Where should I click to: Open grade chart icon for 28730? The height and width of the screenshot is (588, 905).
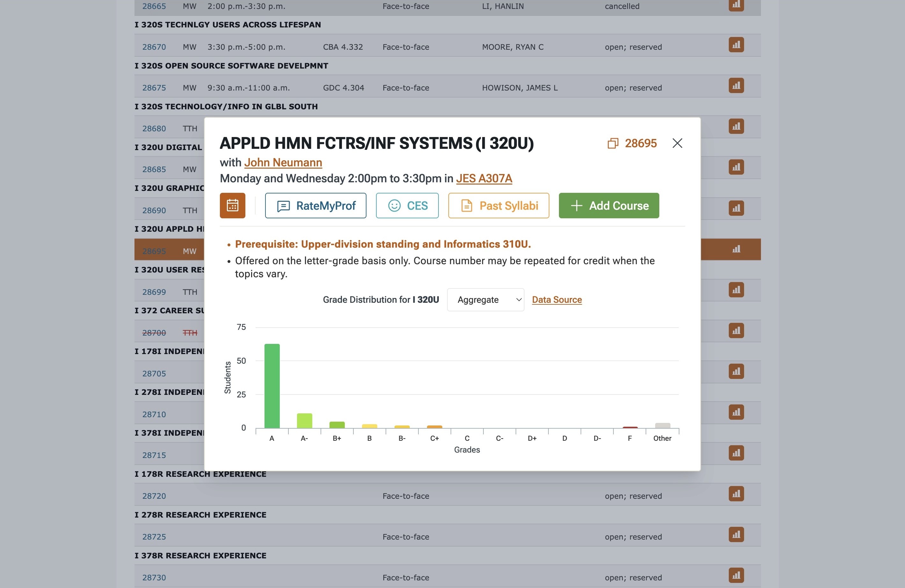pos(736,575)
